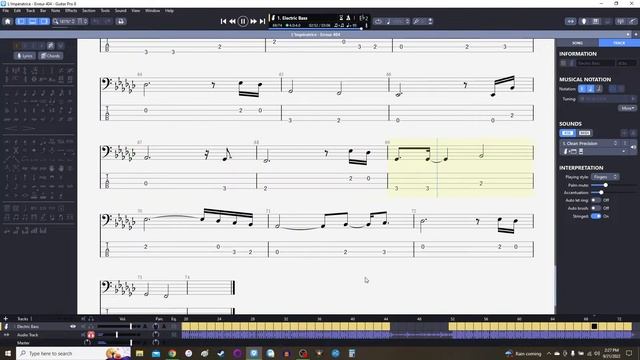640x360 pixels.
Task: Open the Section menu
Action: (89, 11)
